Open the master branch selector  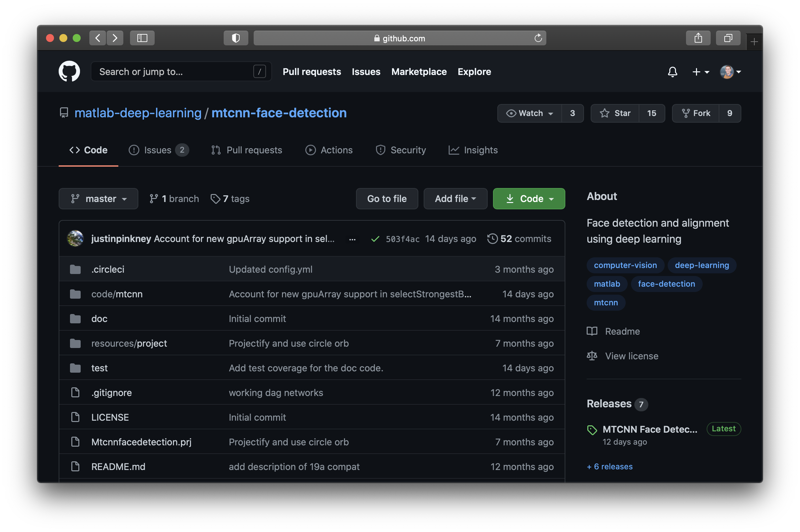coord(98,198)
